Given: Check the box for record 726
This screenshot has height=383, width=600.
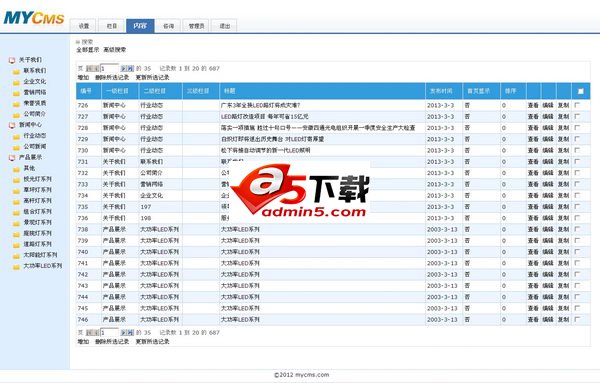Looking at the screenshot, I should point(577,105).
